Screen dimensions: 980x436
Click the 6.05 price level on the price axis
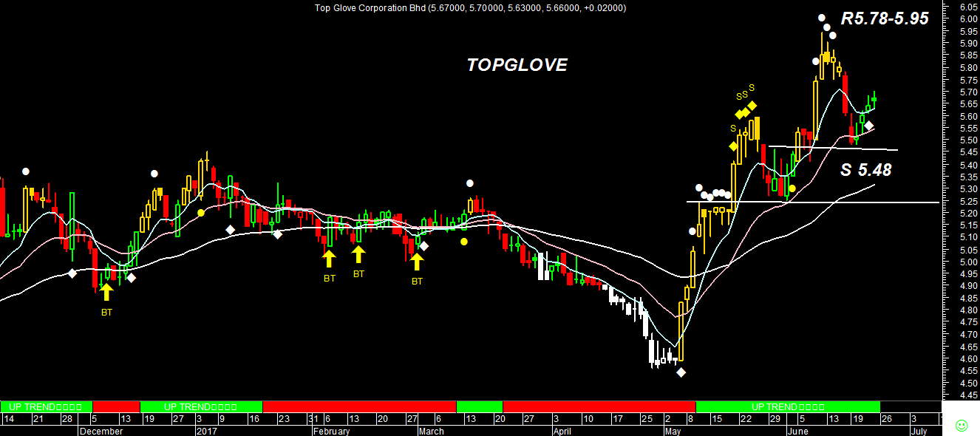pos(969,7)
